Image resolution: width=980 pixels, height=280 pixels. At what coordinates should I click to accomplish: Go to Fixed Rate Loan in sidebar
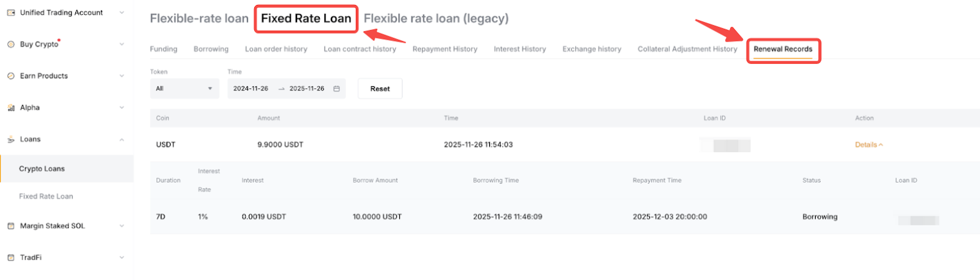point(46,197)
